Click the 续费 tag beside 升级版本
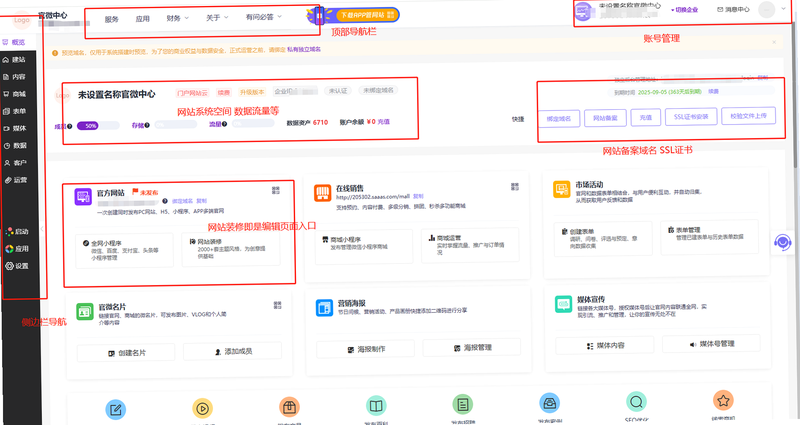 point(224,92)
